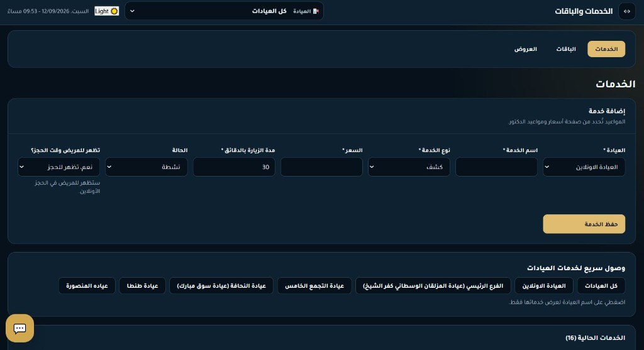Click the الخدمات والباقات page title
Viewport: 644px width, 350px height.
pos(584,11)
